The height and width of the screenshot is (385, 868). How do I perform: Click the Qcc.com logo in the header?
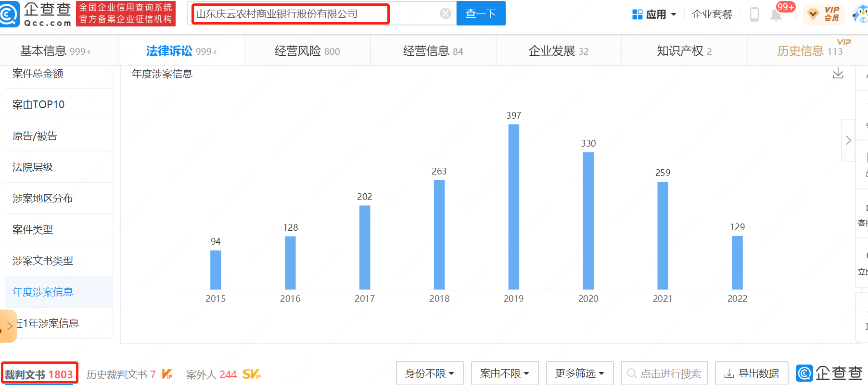click(36, 13)
